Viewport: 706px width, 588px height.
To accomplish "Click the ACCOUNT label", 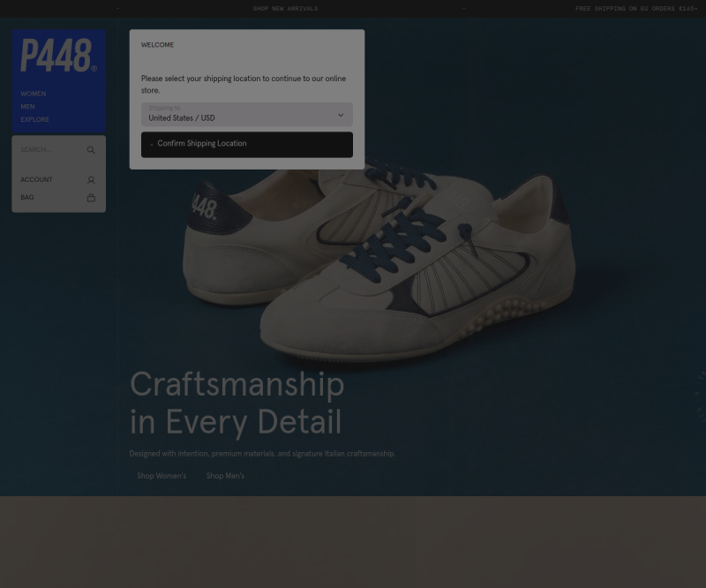I will (36, 180).
